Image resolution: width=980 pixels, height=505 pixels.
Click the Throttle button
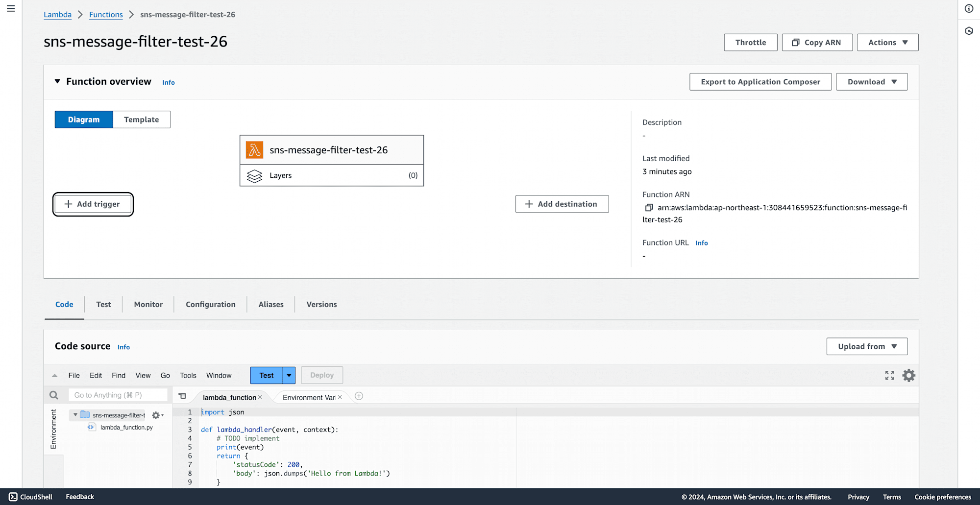tap(751, 43)
